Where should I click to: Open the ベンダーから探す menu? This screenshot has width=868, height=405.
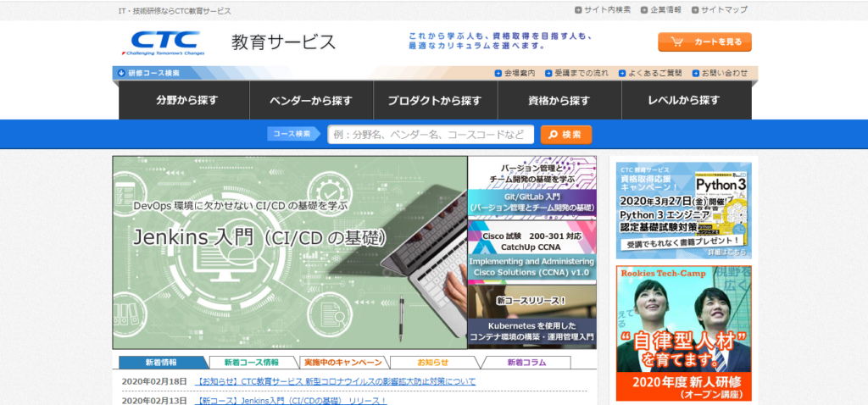311,101
